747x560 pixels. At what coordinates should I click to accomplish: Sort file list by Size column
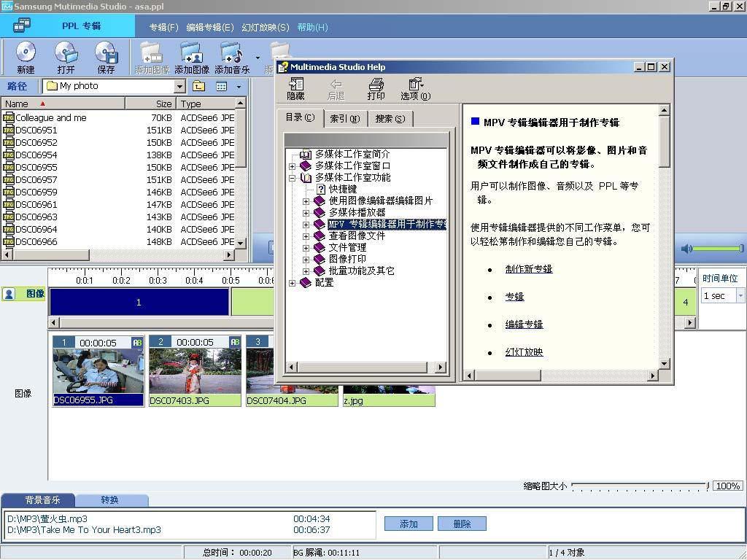click(x=150, y=104)
